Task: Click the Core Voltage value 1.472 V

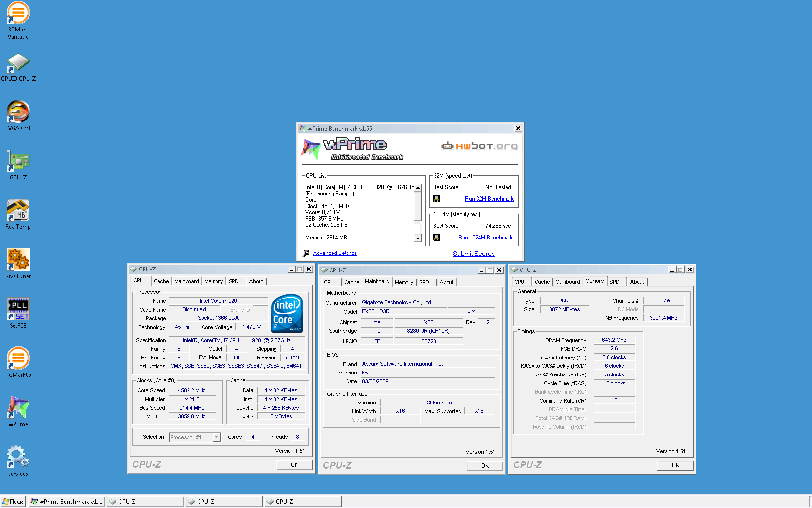Action: 251,327
